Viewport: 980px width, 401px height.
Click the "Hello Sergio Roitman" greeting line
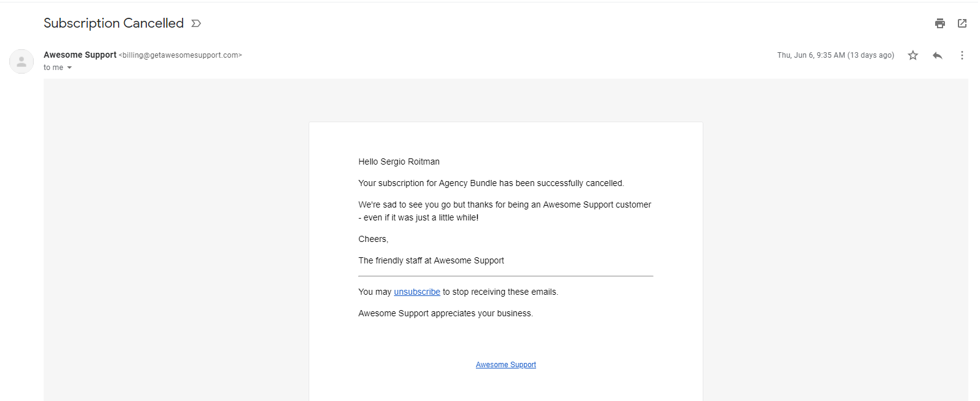coord(399,162)
